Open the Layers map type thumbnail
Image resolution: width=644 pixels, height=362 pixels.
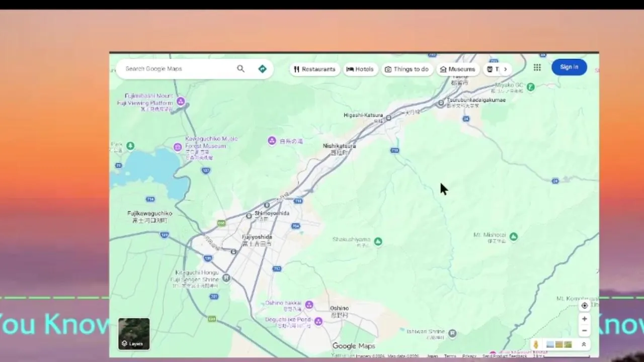point(134,334)
